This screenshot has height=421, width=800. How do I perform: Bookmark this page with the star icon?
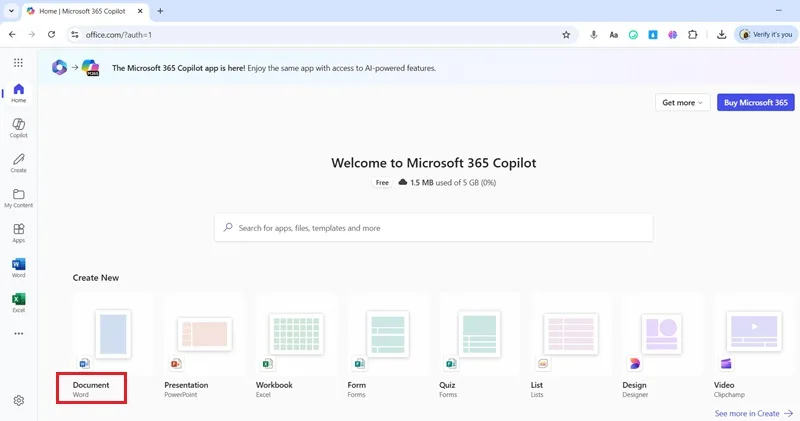[x=566, y=35]
